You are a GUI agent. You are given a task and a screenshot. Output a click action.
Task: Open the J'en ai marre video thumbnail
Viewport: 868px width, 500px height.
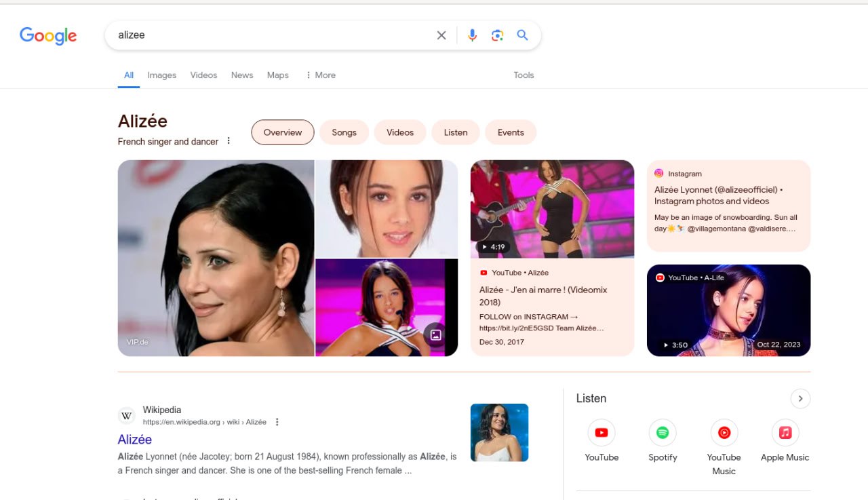click(552, 209)
